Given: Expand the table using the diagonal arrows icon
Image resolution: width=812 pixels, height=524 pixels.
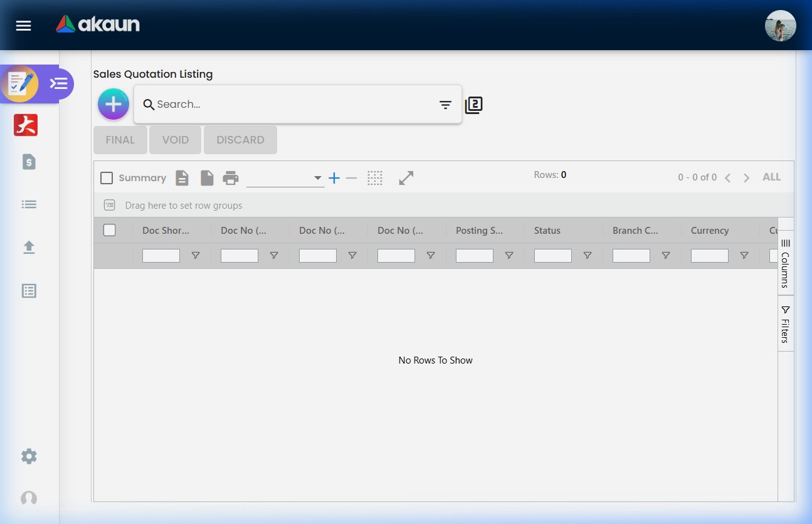Looking at the screenshot, I should [x=406, y=177].
